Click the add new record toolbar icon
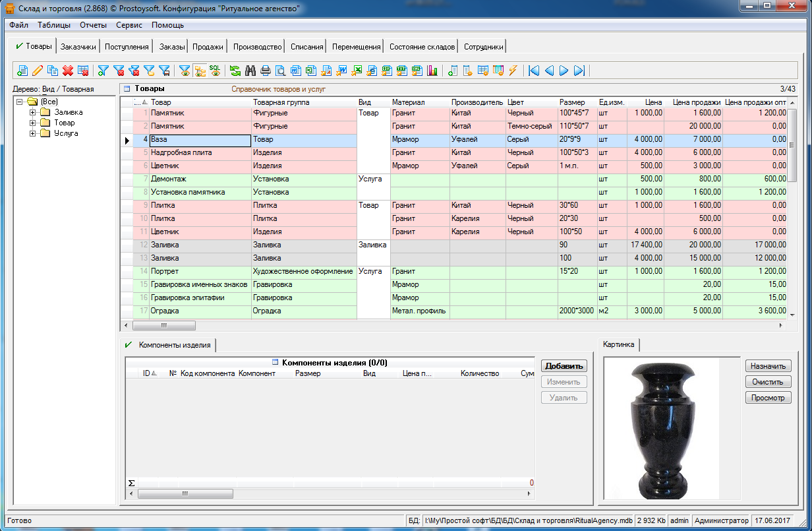The width and height of the screenshot is (812, 531). coord(22,71)
